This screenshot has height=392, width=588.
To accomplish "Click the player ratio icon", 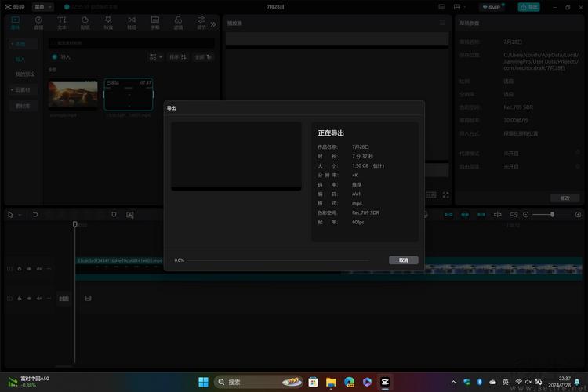I will [431, 194].
